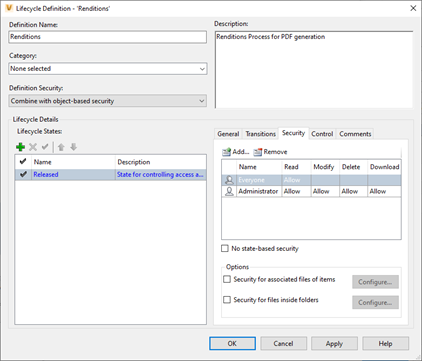Remove the selected security member
Image resolution: width=422 pixels, height=361 pixels.
(x=270, y=152)
